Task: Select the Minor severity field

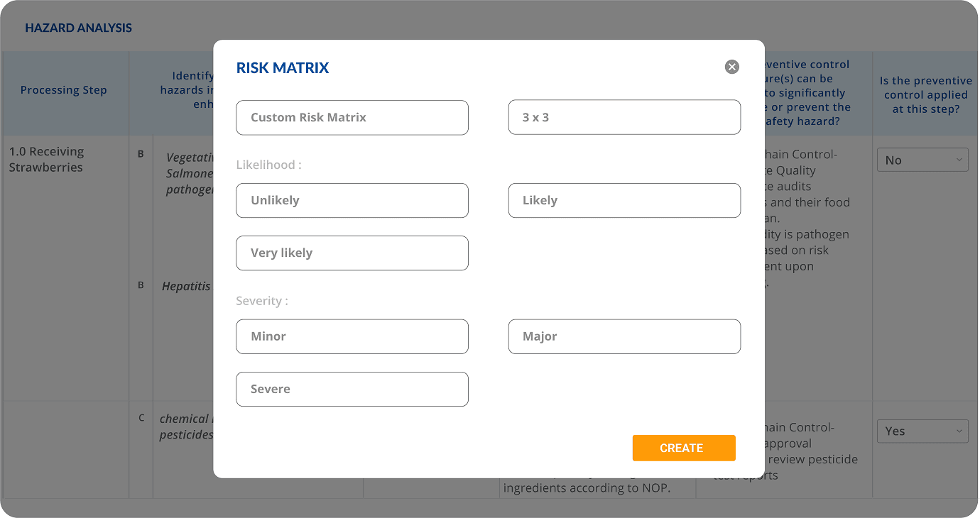Action: (352, 337)
